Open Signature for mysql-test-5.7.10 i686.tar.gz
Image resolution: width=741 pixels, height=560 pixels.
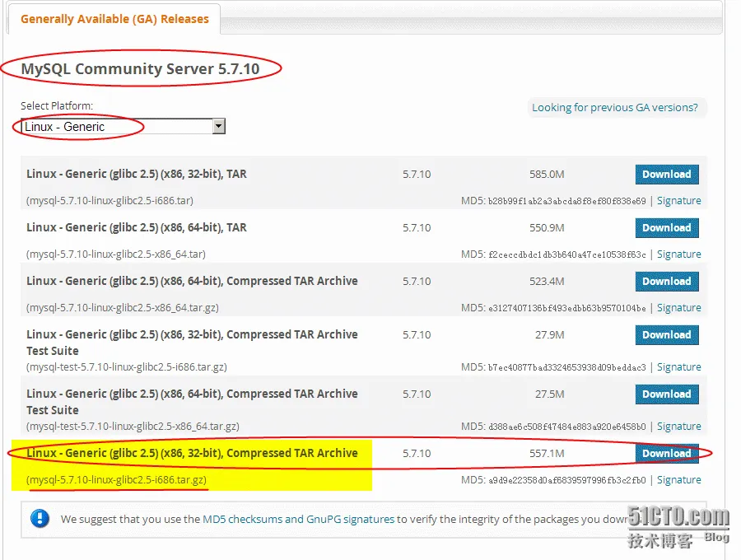[x=679, y=367]
